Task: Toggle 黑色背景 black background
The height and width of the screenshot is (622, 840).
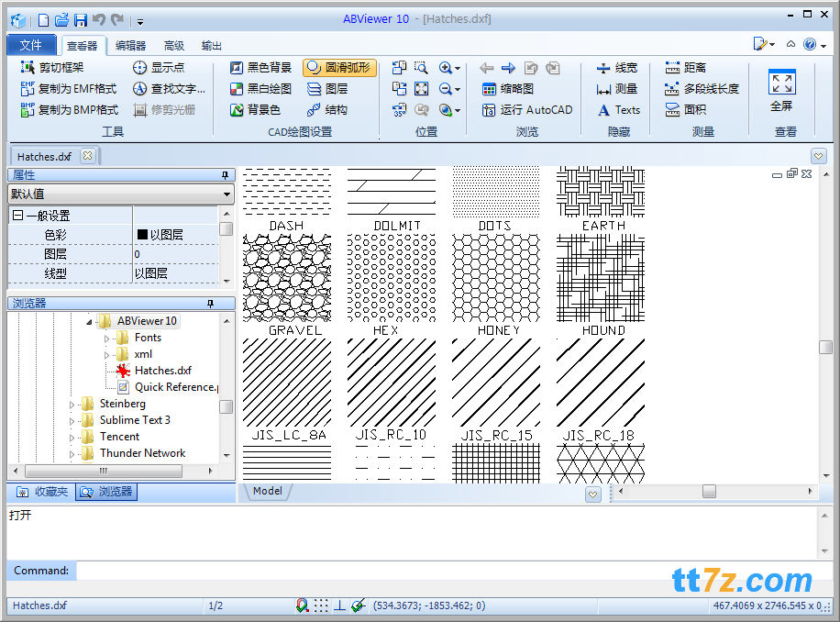Action: point(260,68)
